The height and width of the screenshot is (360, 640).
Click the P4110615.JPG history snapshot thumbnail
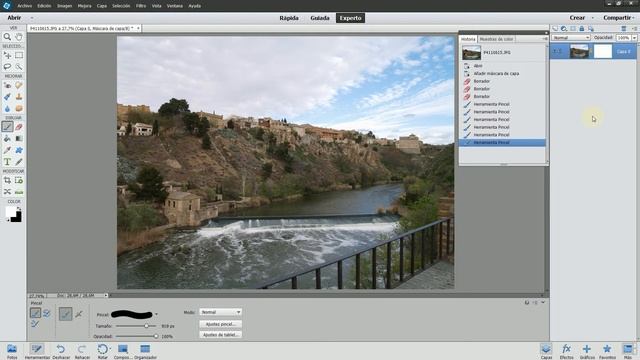pos(471,53)
